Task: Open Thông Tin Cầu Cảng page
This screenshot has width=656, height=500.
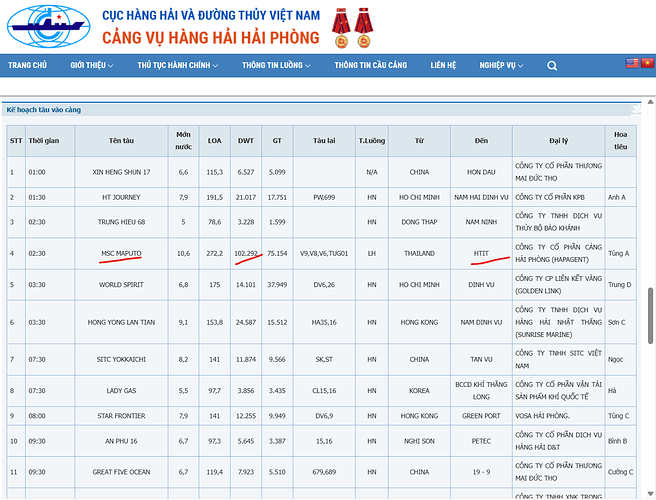Action: click(x=371, y=65)
